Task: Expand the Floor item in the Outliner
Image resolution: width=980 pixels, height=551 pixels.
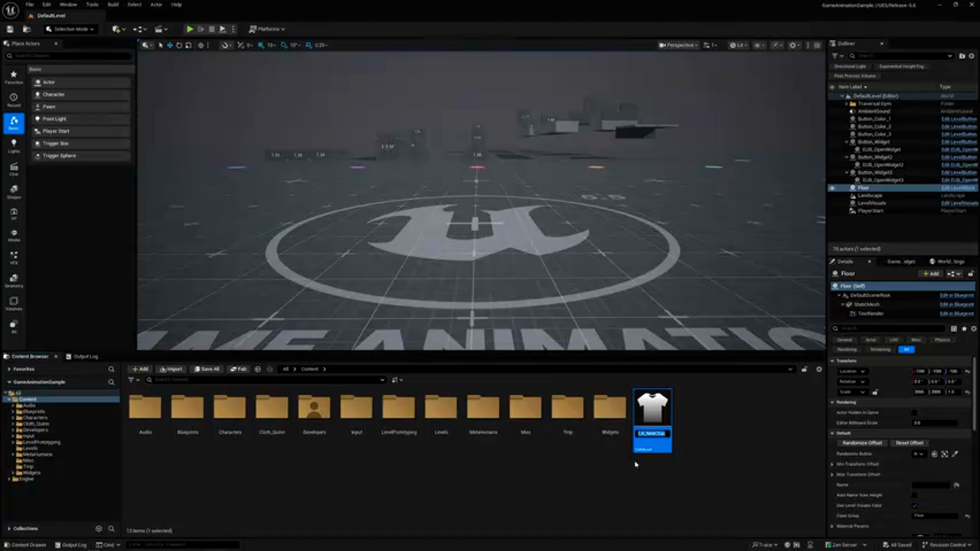Action: (848, 187)
